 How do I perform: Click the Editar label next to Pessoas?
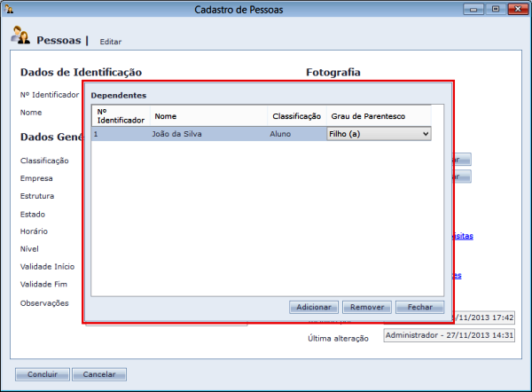click(111, 42)
